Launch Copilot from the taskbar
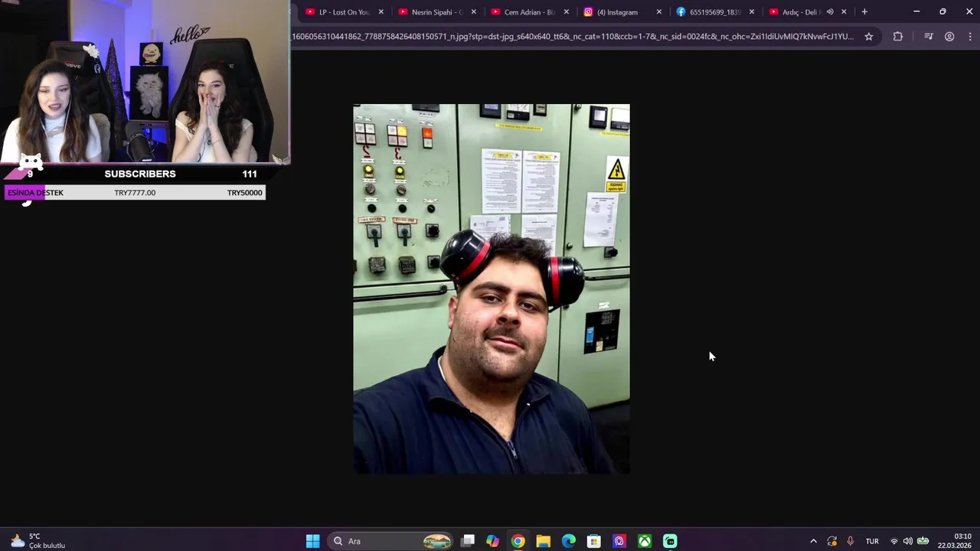The width and height of the screenshot is (980, 551). pos(492,541)
